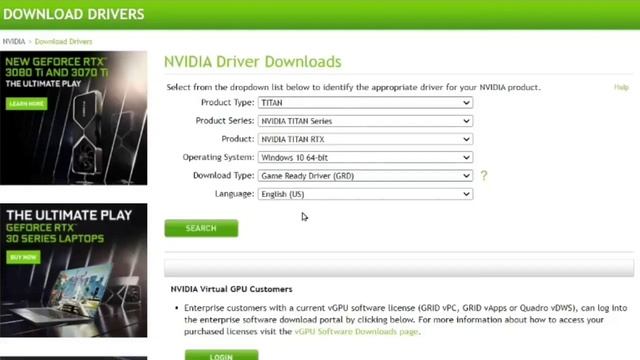Click the NVIDIA breadcrumb link

pos(14,42)
